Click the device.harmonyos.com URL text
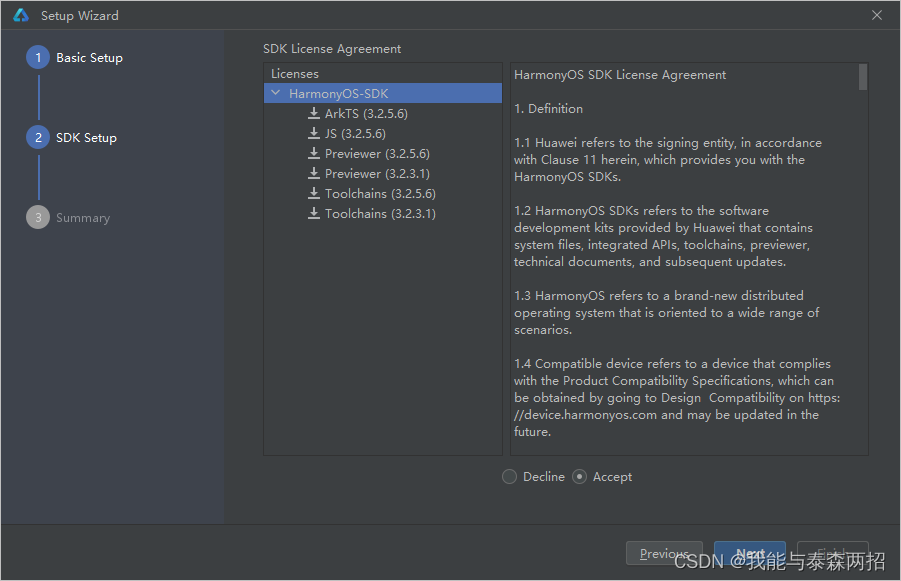 (x=585, y=414)
